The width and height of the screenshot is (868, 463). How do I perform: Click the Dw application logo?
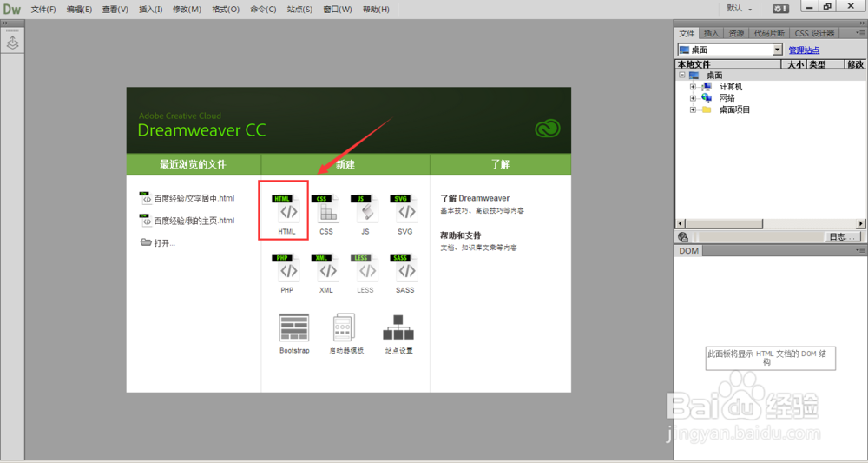point(11,9)
